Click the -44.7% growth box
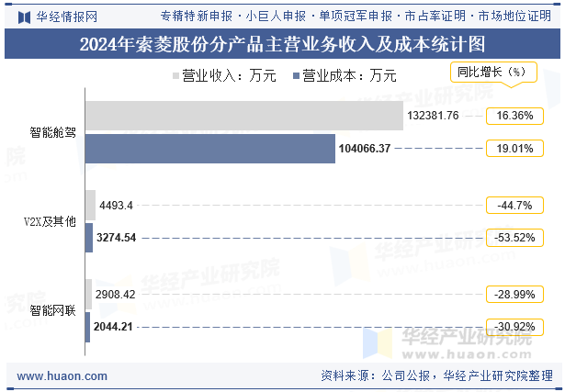Image resolution: width=565 pixels, height=392 pixels. pos(514,205)
